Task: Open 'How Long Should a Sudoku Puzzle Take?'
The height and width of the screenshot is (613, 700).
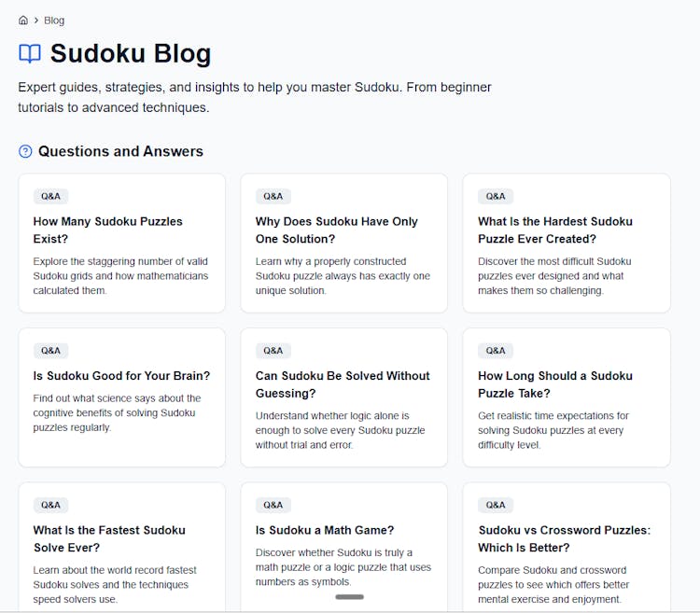Action: [x=554, y=383]
